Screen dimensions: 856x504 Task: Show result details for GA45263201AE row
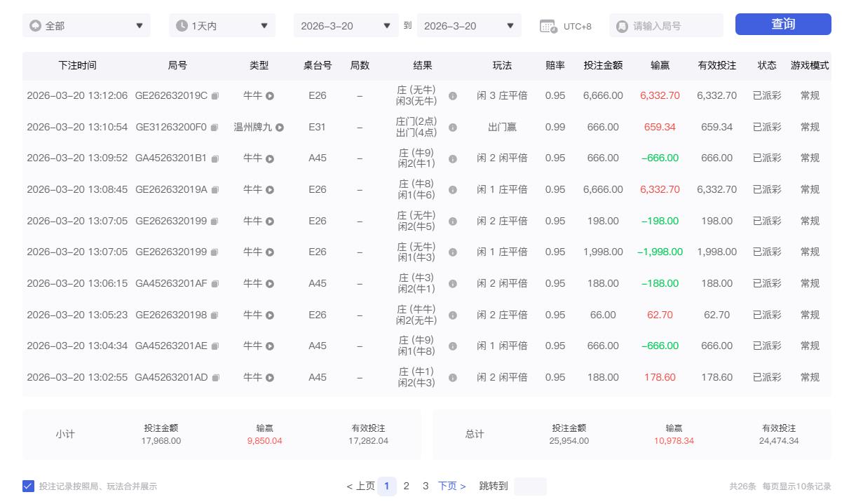(453, 346)
